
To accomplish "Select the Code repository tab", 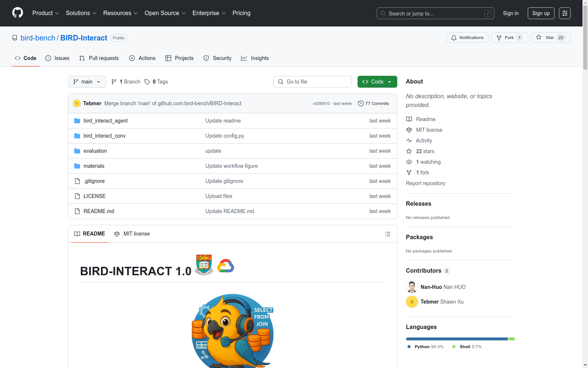I will coord(26,58).
